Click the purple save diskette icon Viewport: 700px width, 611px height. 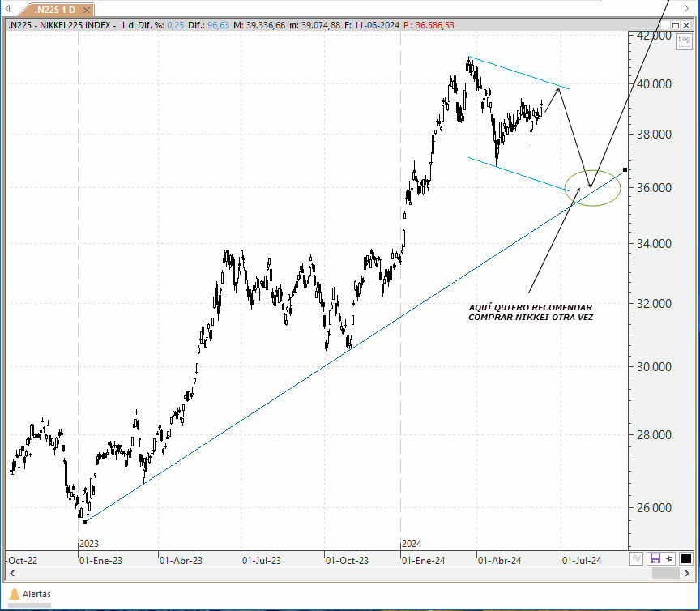point(655,558)
